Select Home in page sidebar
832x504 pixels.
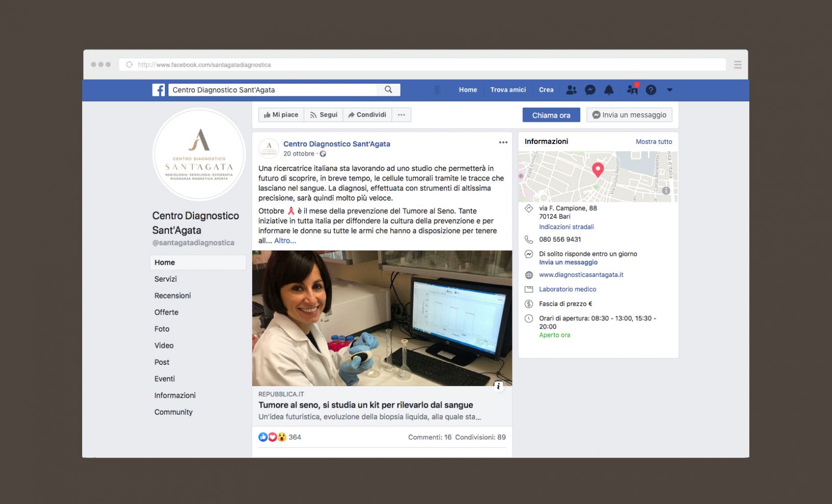click(x=198, y=262)
